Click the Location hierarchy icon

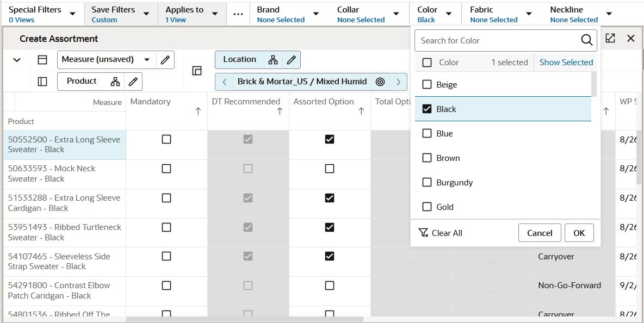(273, 60)
